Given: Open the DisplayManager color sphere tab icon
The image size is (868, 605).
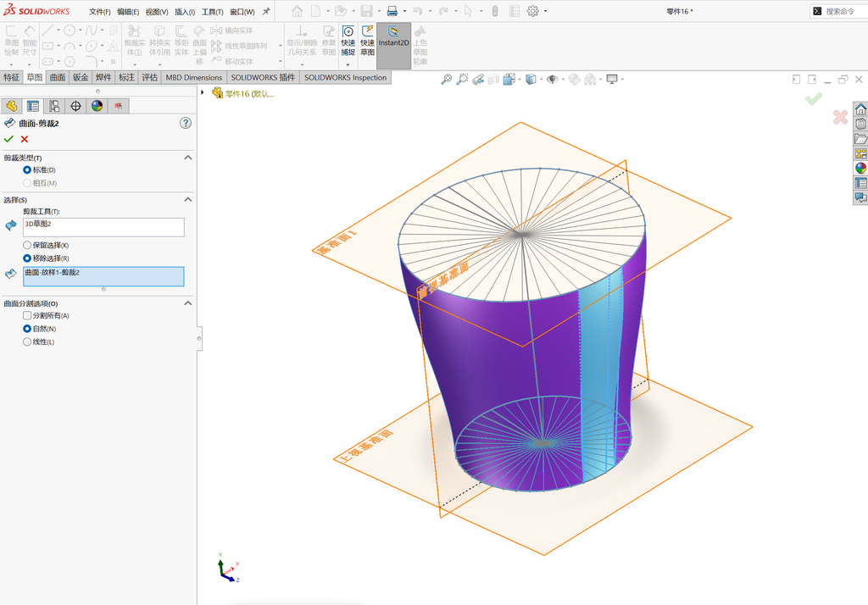Looking at the screenshot, I should coord(97,106).
